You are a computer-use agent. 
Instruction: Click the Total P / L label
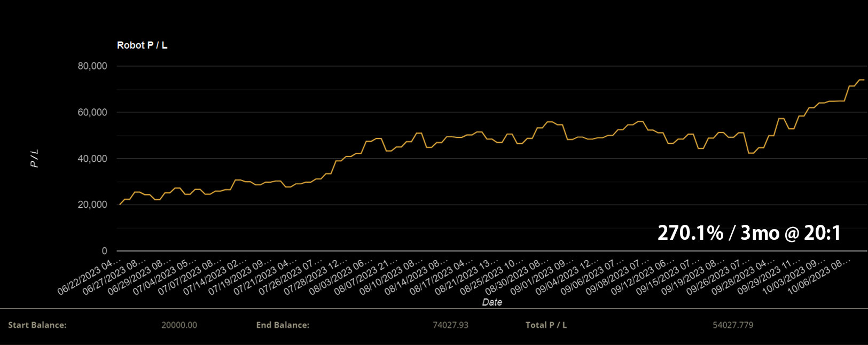546,325
